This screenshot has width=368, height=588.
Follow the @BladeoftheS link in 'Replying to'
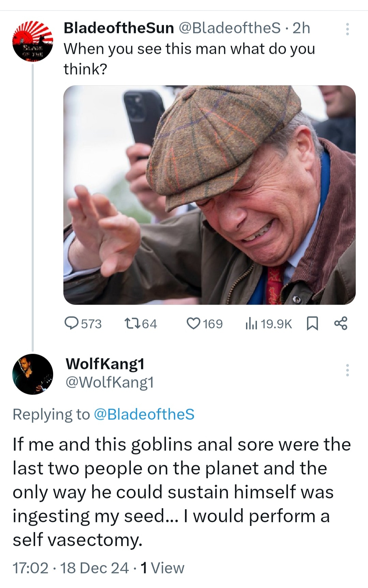pyautogui.click(x=144, y=414)
